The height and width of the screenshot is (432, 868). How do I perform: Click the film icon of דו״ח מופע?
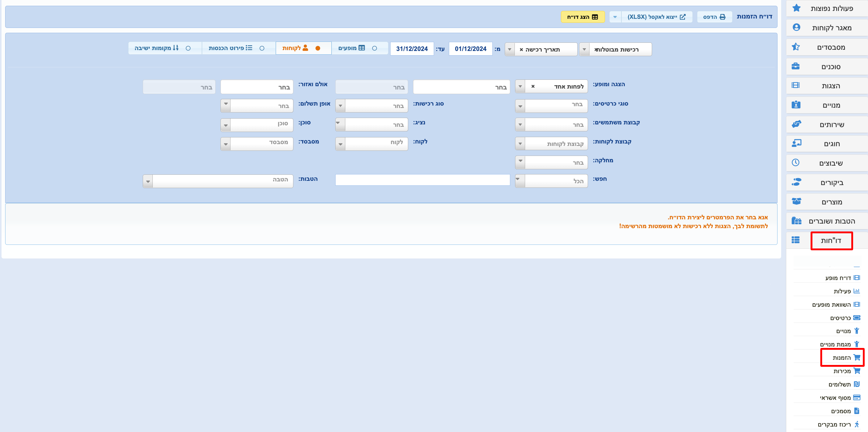[857, 278]
